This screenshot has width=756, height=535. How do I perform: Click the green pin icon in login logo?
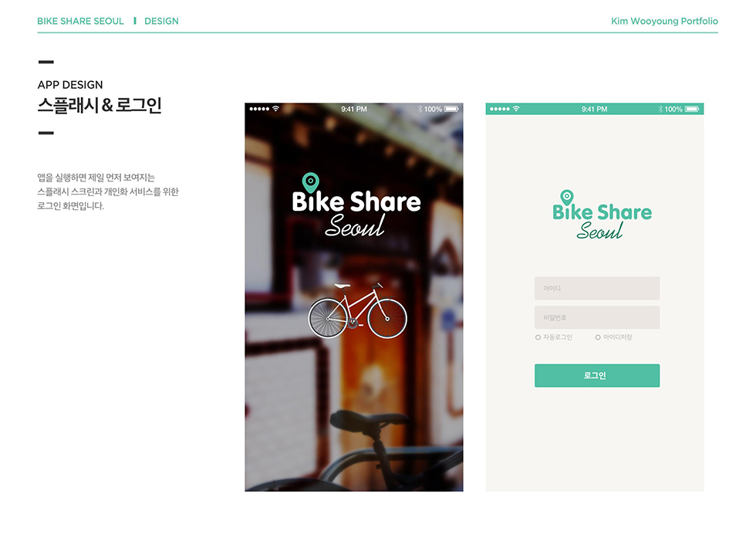(567, 197)
